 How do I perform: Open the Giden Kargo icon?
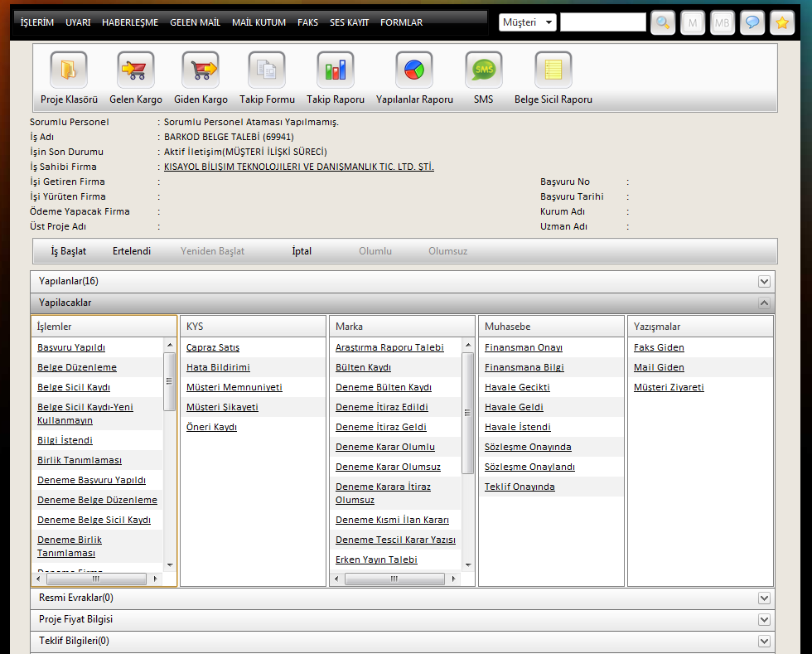[x=201, y=70]
